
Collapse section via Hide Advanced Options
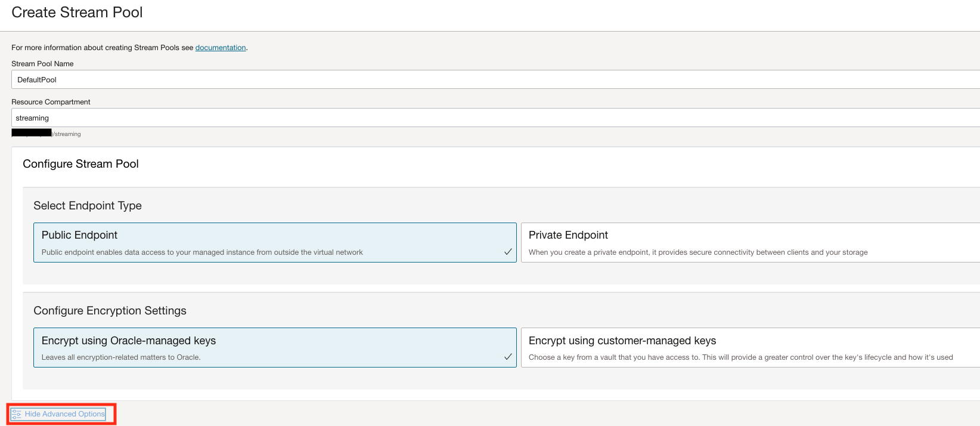click(x=64, y=414)
